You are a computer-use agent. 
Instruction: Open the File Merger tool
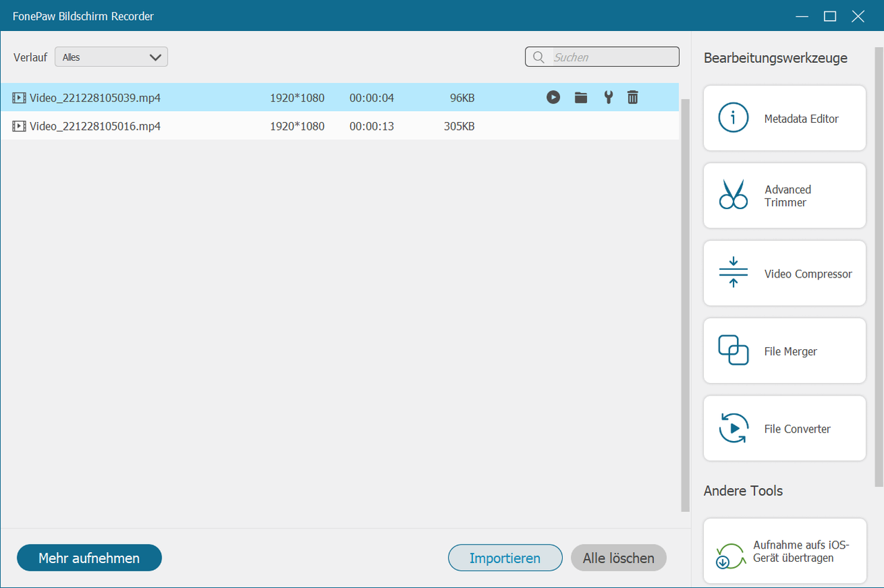pyautogui.click(x=785, y=351)
